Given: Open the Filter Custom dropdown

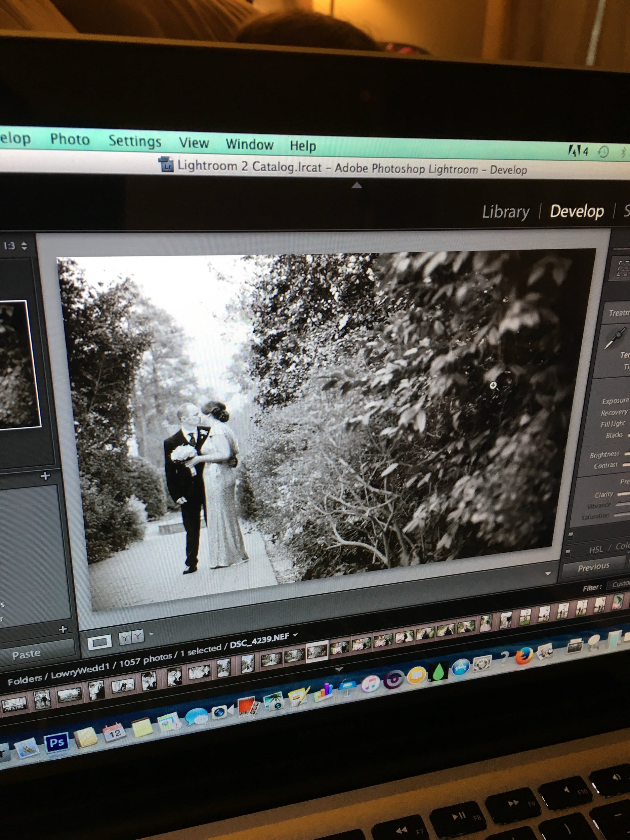Looking at the screenshot, I should [619, 584].
